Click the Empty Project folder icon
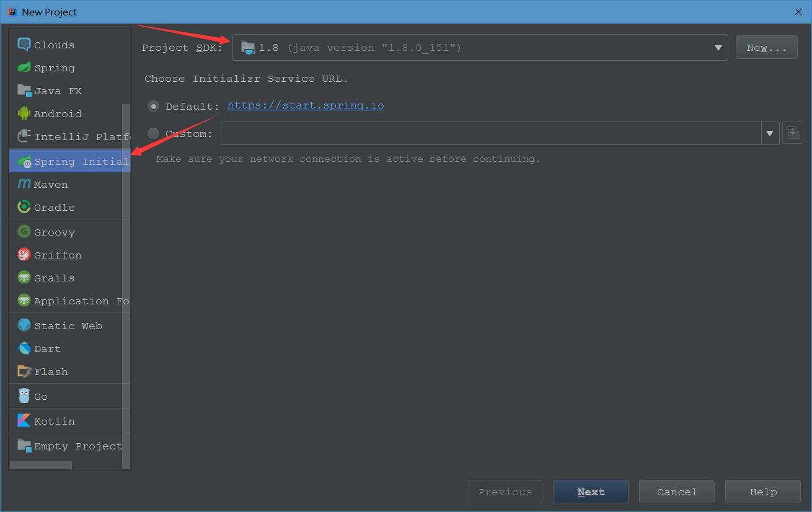The width and height of the screenshot is (812, 512). 24,446
